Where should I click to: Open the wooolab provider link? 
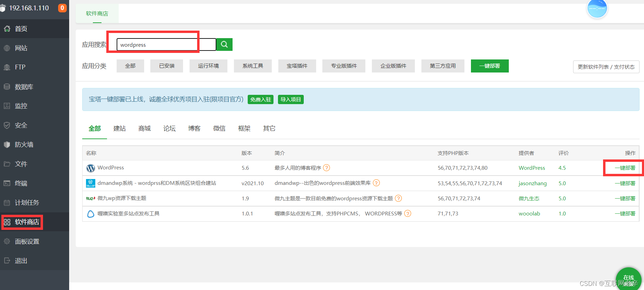[529, 214]
